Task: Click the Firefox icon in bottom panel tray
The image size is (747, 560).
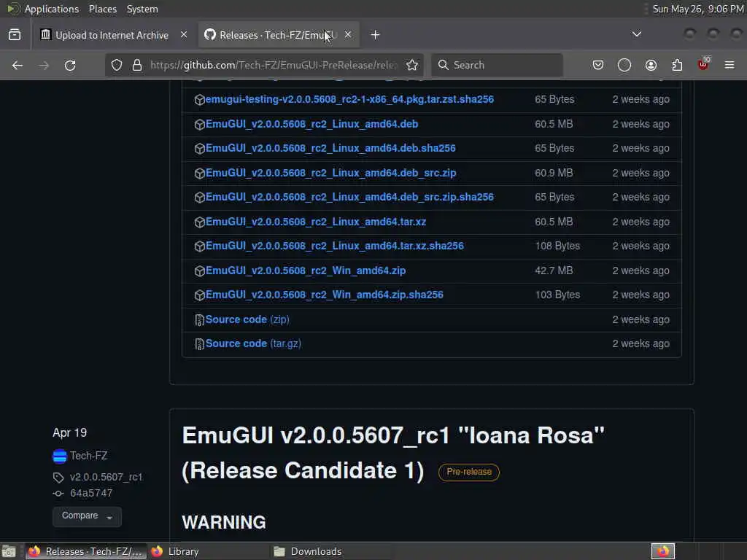Action: coord(663,551)
